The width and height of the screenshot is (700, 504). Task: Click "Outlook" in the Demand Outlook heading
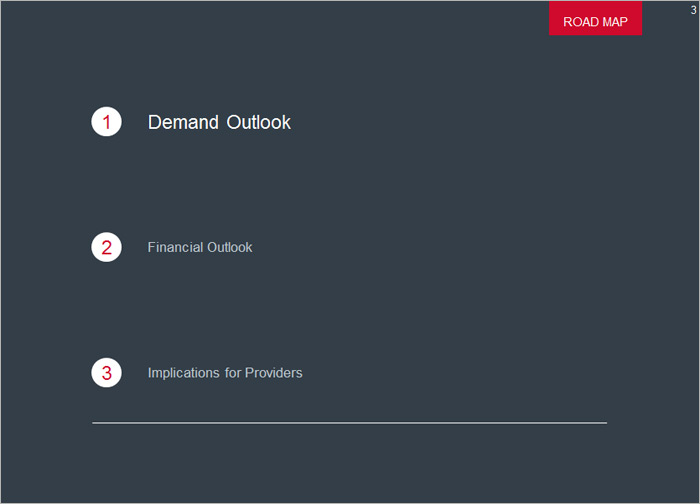click(x=258, y=122)
